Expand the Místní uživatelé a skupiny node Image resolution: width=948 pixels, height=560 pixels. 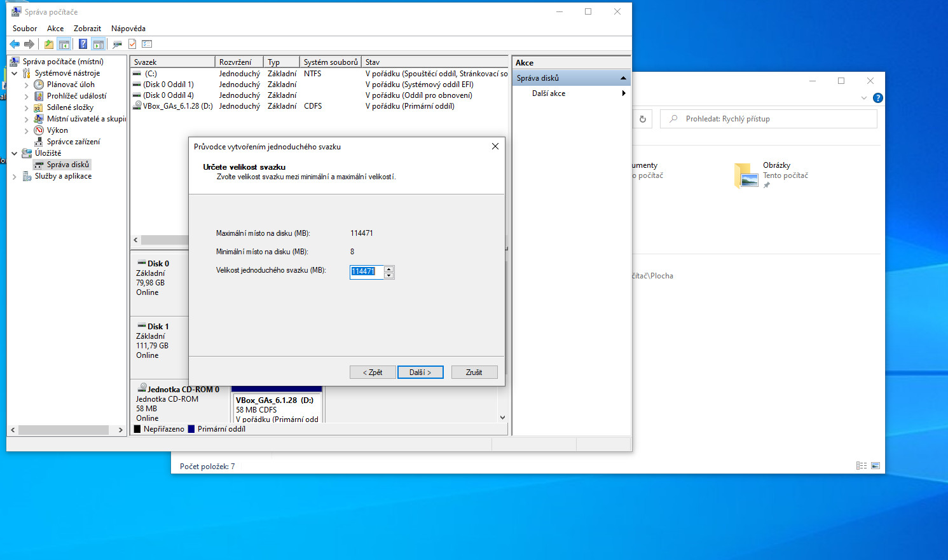[26, 119]
